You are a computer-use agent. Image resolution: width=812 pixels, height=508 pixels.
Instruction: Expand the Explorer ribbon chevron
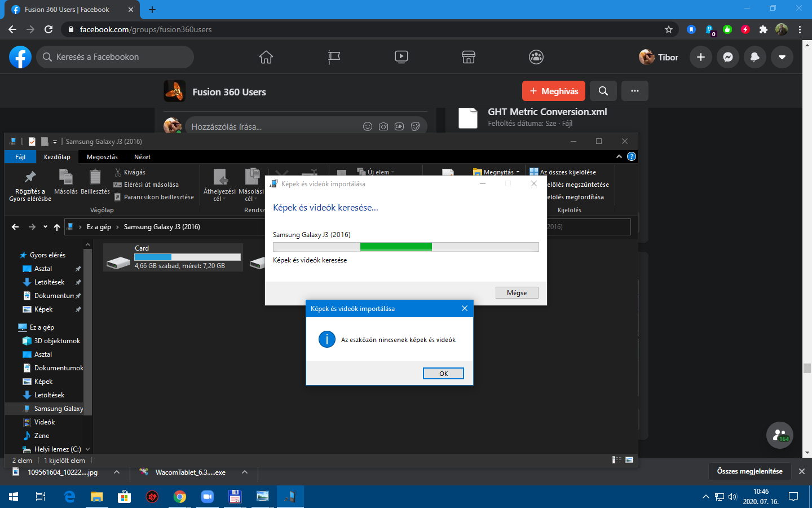619,157
